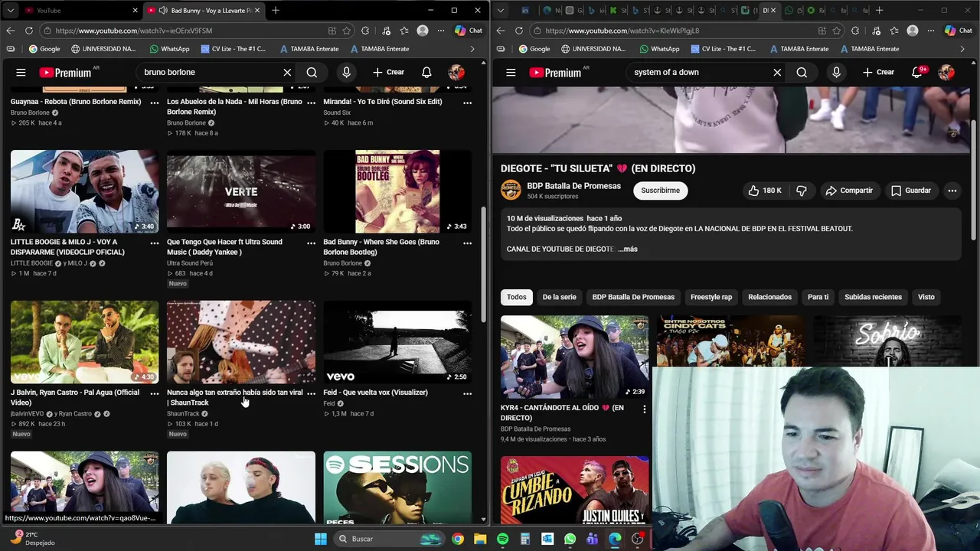Clear 'bruno borlone' search text
980x551 pixels.
click(287, 72)
